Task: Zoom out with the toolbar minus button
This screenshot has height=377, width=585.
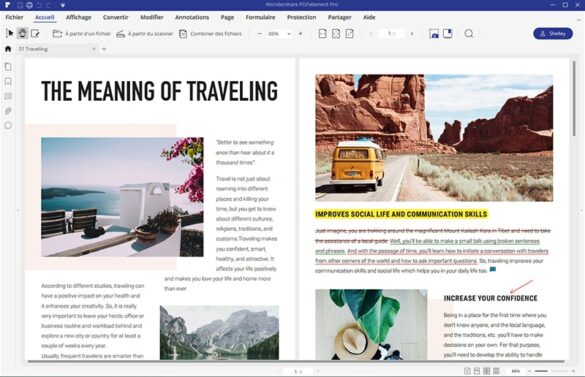Action: click(260, 34)
